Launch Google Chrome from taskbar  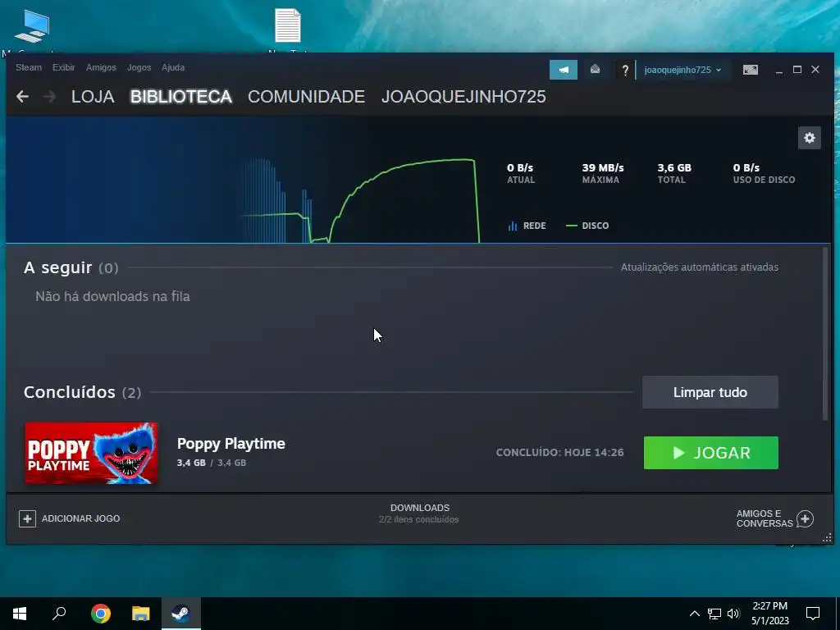click(x=100, y=614)
